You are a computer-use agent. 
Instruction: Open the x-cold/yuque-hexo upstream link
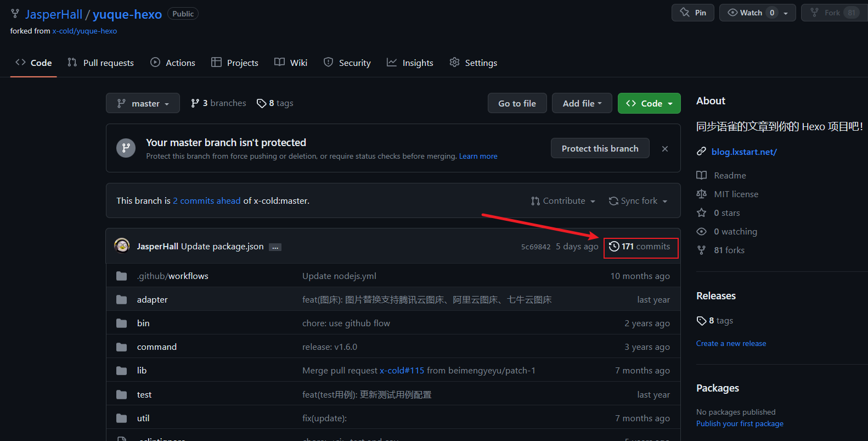click(84, 31)
